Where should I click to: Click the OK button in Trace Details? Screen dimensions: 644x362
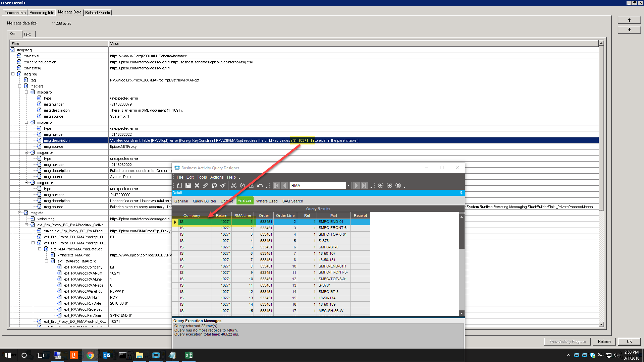coord(629,342)
